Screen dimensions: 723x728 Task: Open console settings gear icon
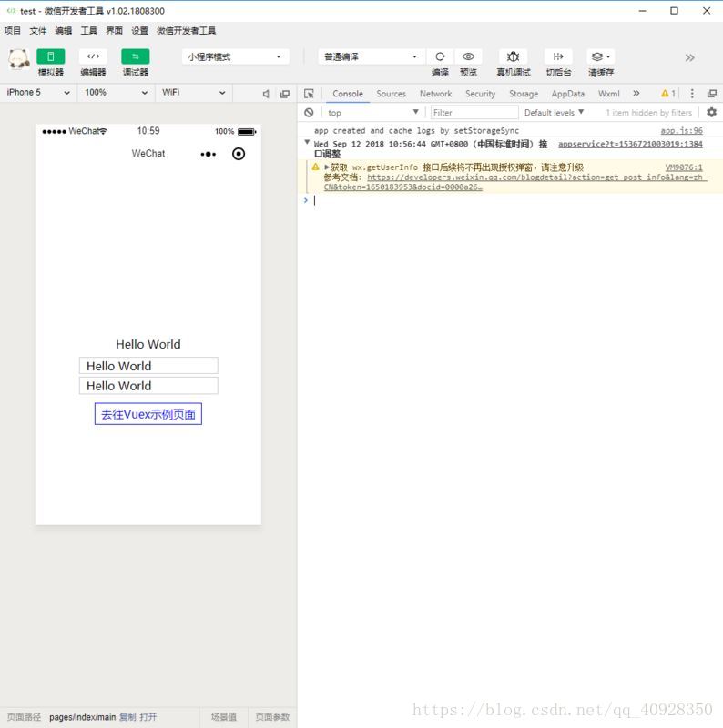pos(711,112)
